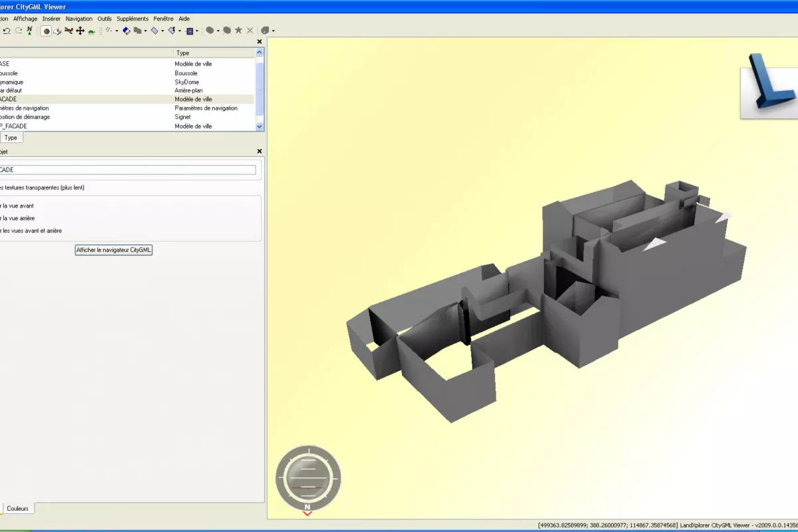Click the 'Afficher le navigateur CityGML' button
798x532 pixels.
(x=114, y=250)
